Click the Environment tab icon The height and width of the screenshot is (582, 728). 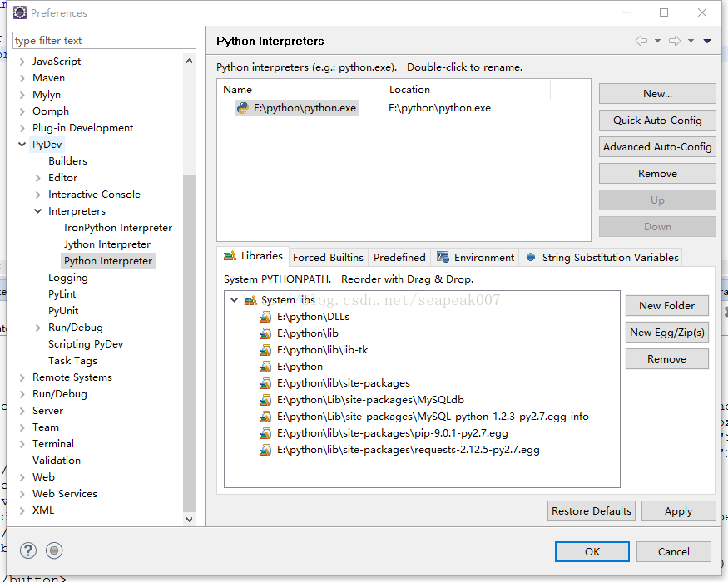(x=443, y=257)
